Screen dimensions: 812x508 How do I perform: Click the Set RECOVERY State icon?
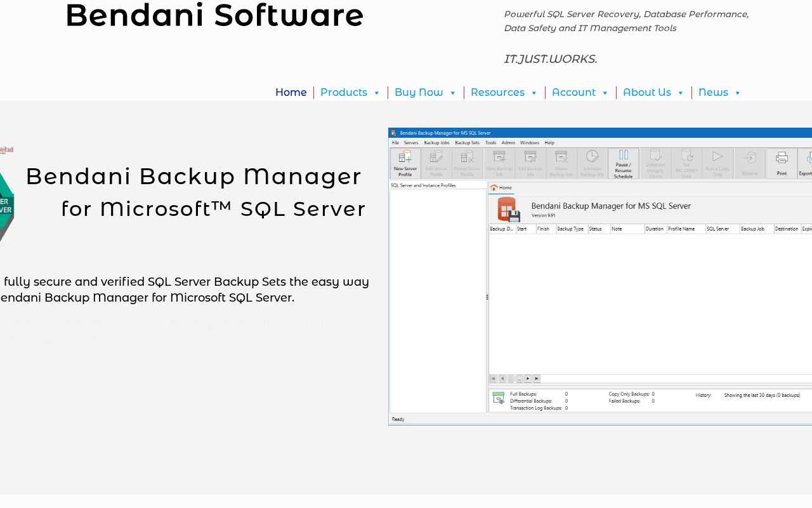pyautogui.click(x=686, y=163)
